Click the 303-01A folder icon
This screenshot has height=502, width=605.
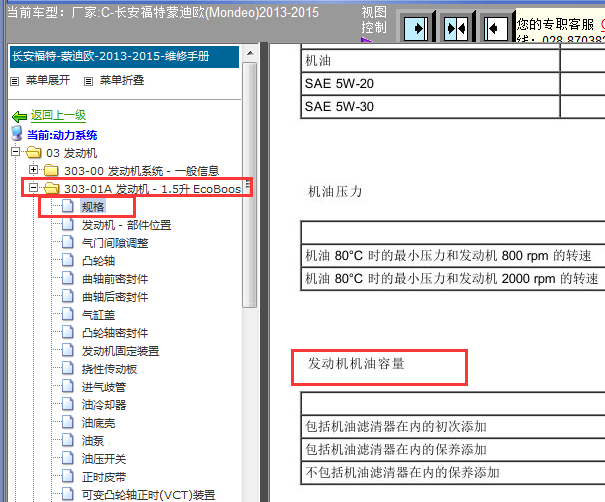(x=51, y=188)
